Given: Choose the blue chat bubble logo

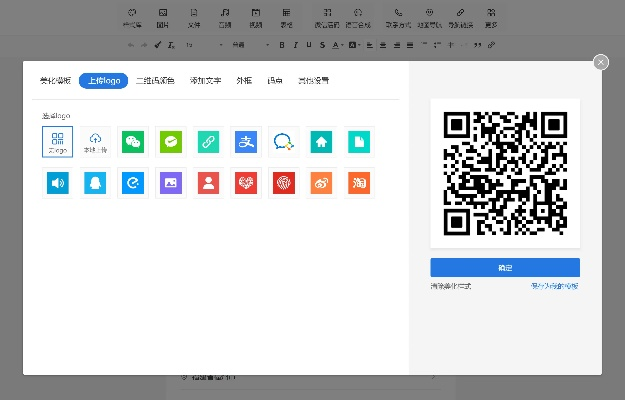Looking at the screenshot, I should [x=283, y=142].
